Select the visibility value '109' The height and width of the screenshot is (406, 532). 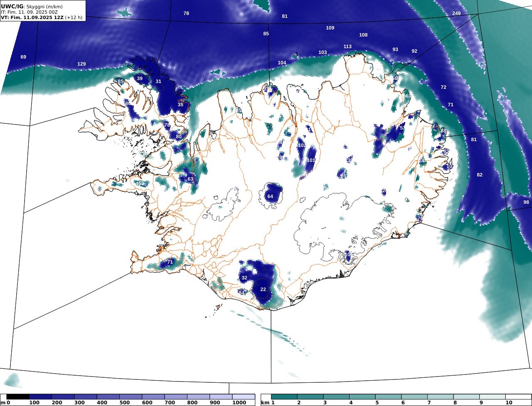[330, 28]
